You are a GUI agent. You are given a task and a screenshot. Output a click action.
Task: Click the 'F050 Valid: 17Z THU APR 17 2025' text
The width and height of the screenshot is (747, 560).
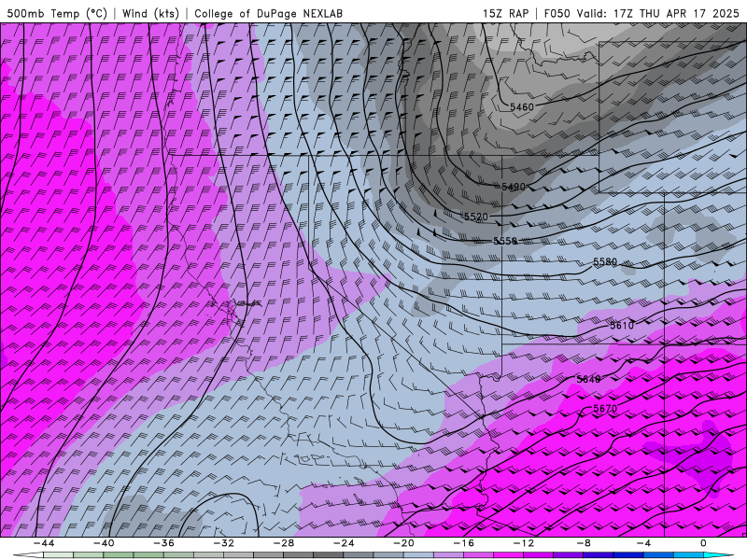(641, 13)
